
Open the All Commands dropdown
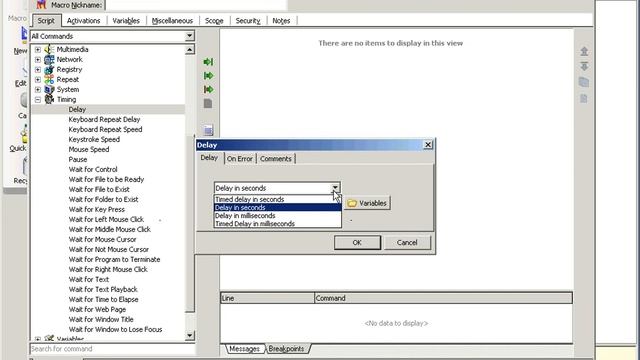click(x=189, y=36)
